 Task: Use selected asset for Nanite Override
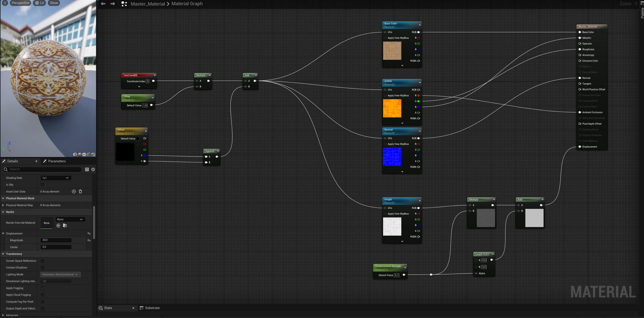[58, 226]
